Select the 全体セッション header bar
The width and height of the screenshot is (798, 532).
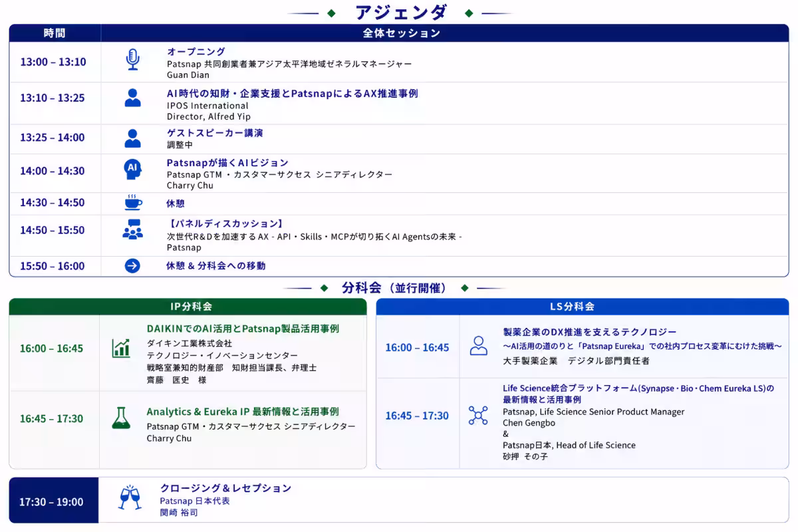402,33
